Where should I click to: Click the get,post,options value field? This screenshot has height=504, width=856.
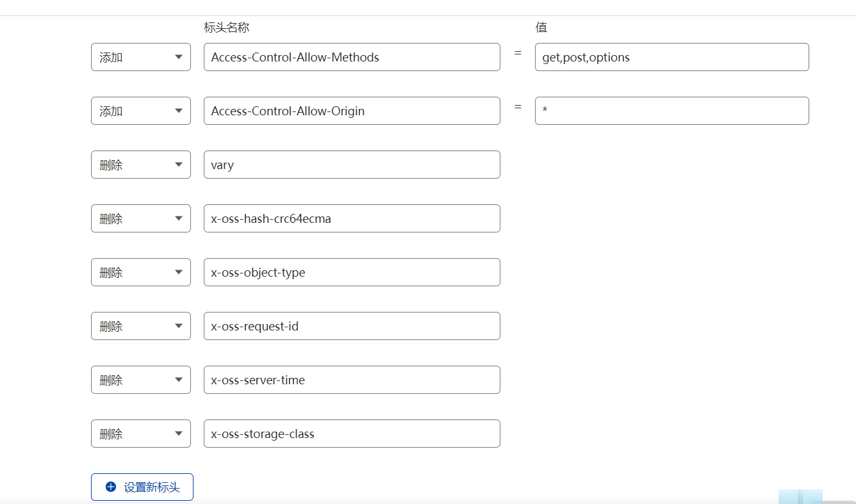(671, 57)
